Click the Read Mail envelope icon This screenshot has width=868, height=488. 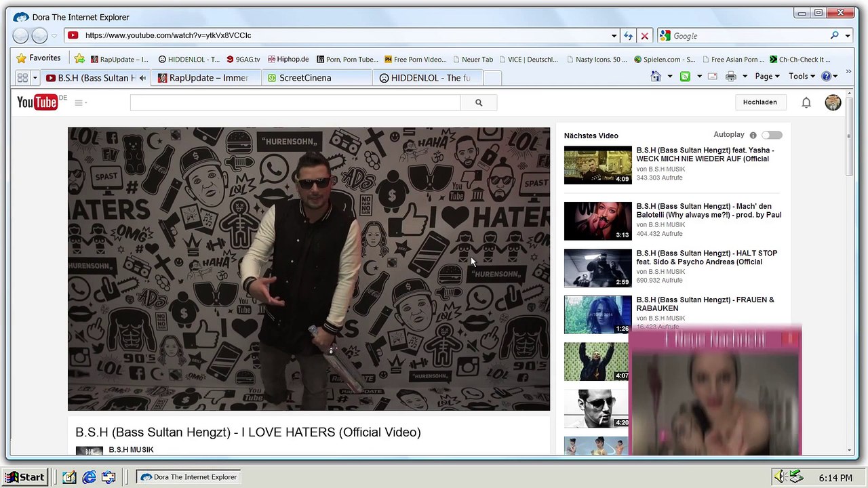pyautogui.click(x=712, y=77)
